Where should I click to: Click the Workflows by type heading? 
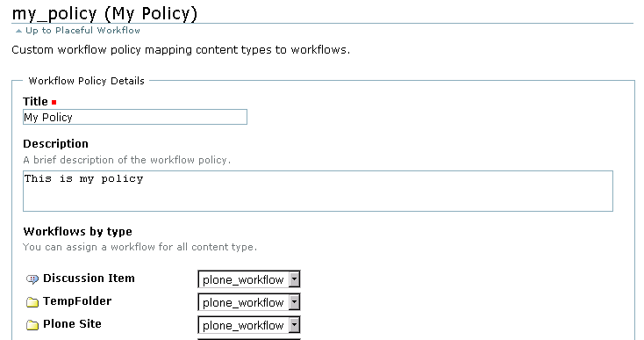pos(77,231)
